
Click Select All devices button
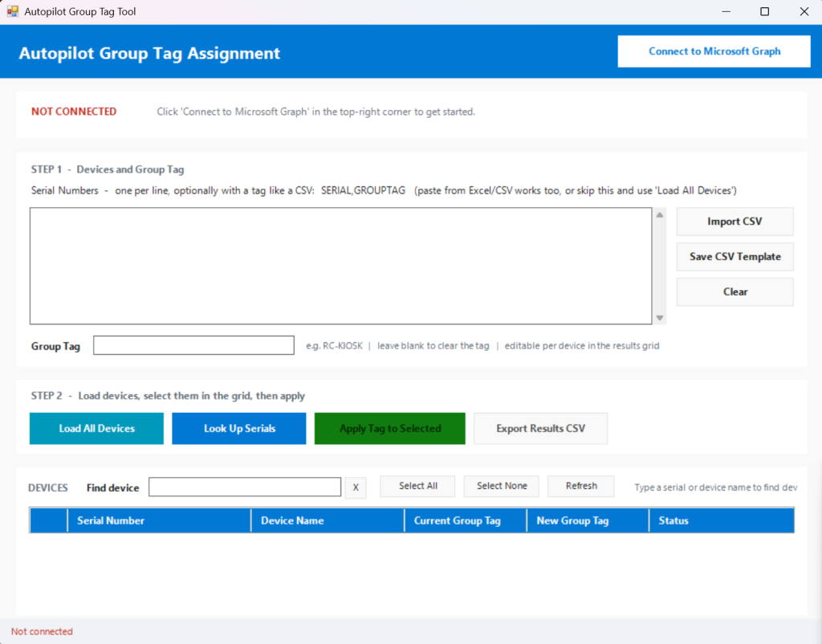[417, 486]
